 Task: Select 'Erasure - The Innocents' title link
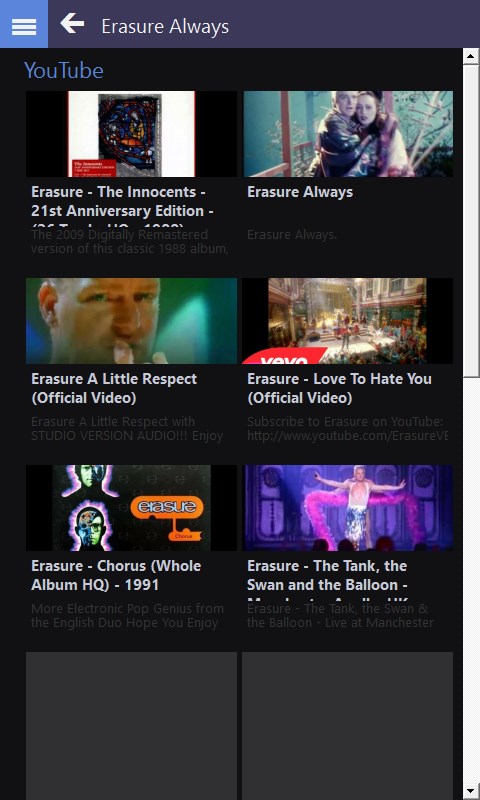[x=122, y=204]
